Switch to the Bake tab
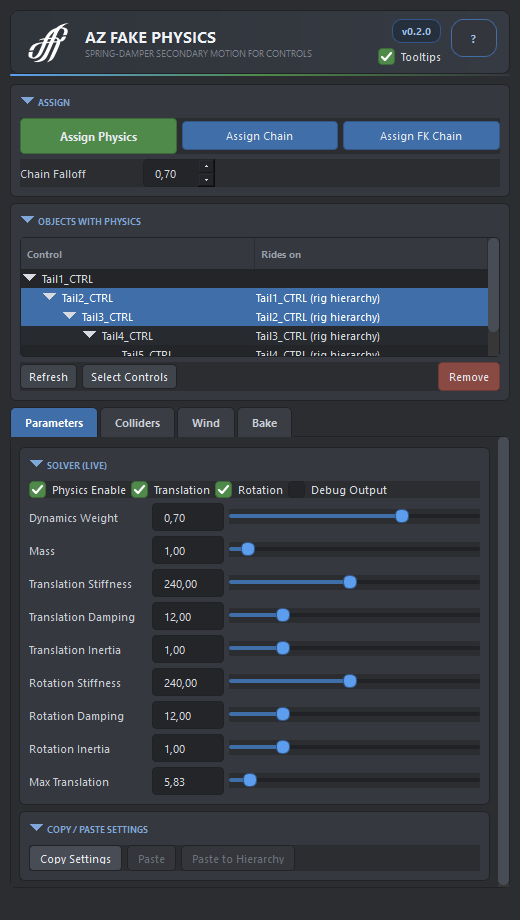 click(x=264, y=423)
